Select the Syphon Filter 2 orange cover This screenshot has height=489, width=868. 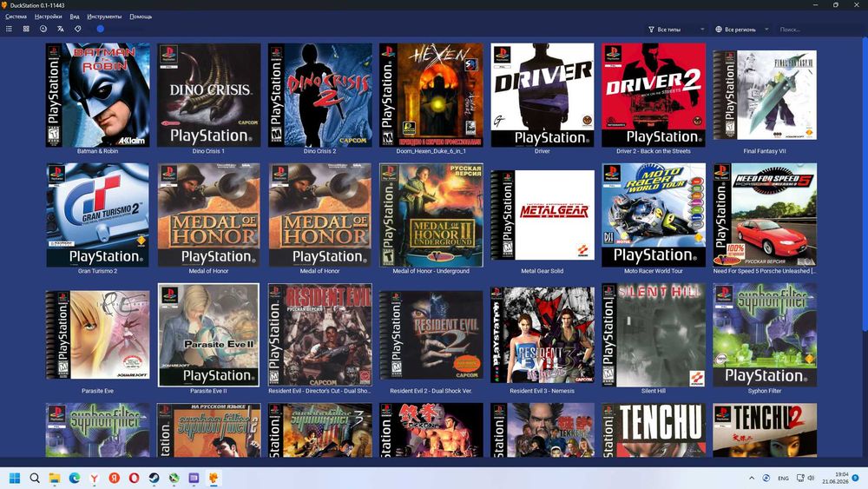pos(208,430)
